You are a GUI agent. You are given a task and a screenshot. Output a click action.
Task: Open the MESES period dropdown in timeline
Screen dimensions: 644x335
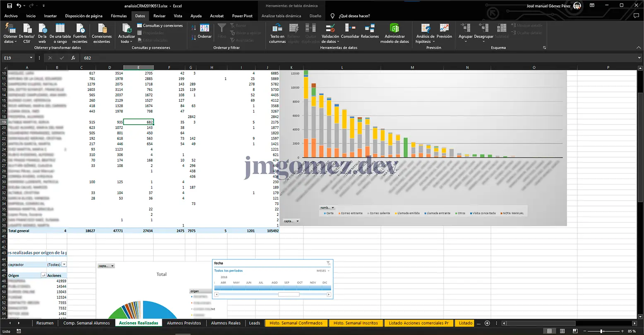click(323, 271)
